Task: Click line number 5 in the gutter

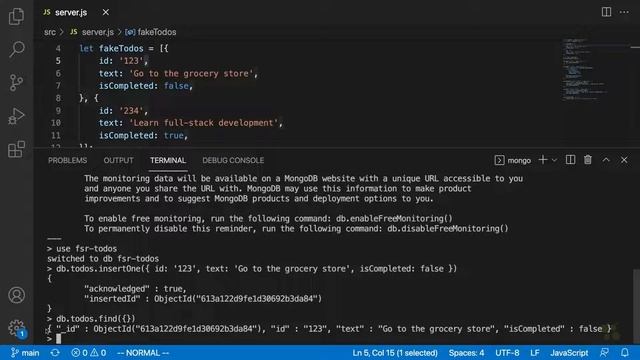Action: coord(58,61)
